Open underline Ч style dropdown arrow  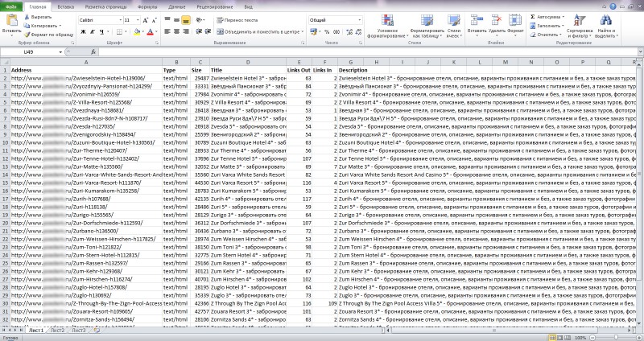(x=108, y=31)
